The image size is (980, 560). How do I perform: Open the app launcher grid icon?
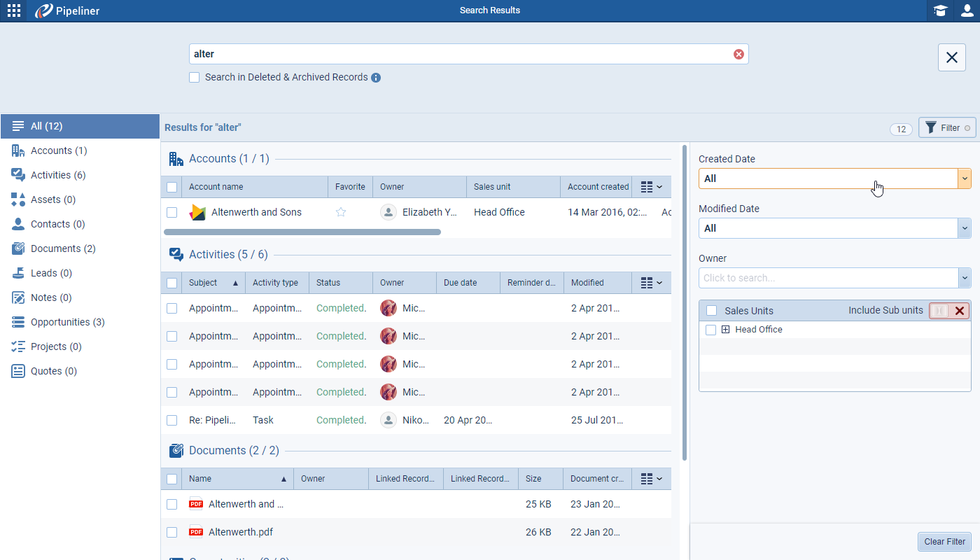13,10
